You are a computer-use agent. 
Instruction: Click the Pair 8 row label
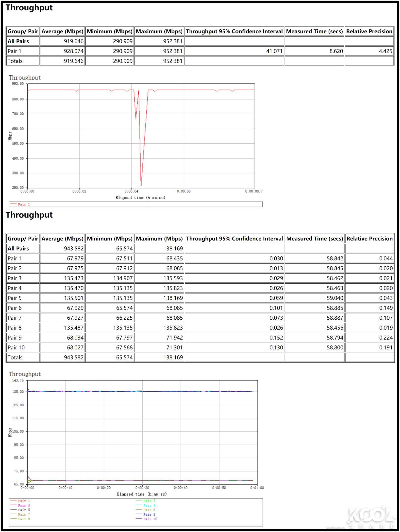coord(15,328)
